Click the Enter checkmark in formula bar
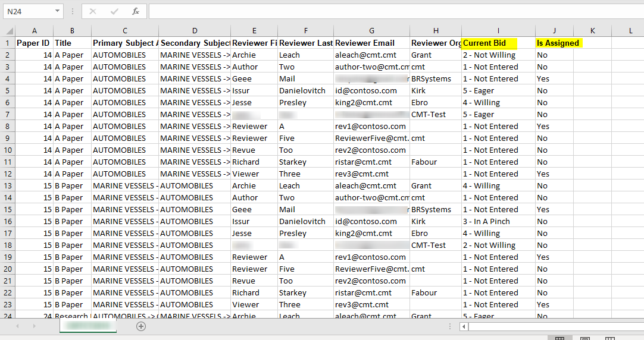Viewport: 644px width, 340px height. click(114, 11)
